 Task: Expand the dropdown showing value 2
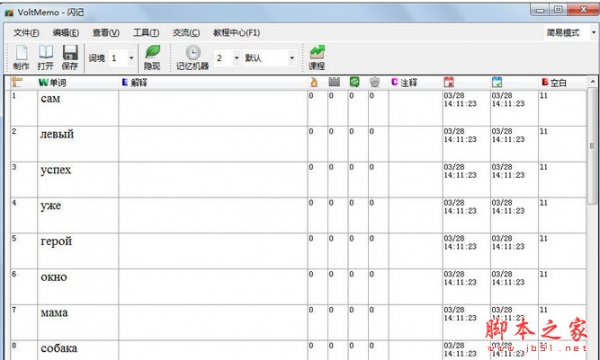click(x=236, y=58)
